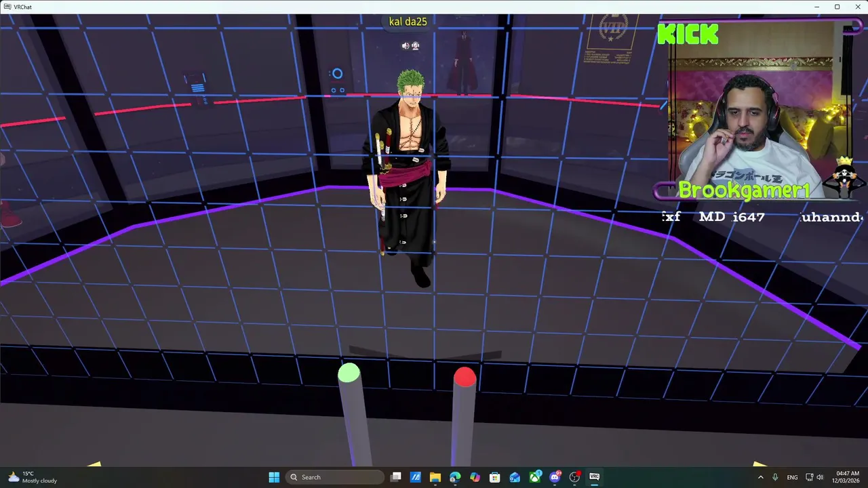
Task: Click the kal da25 player nameplate
Action: pos(408,22)
